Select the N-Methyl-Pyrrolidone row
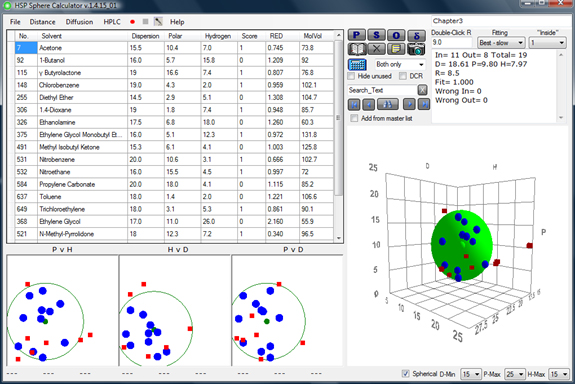576x385 pixels. [x=174, y=234]
